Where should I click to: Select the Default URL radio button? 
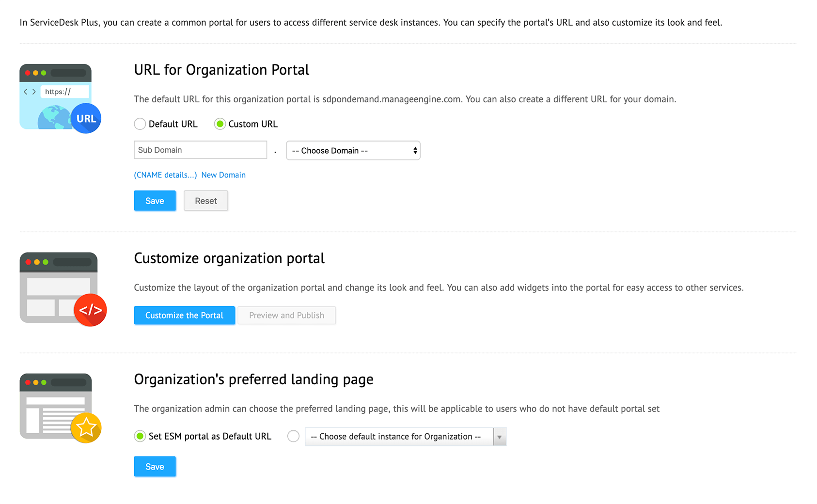(x=140, y=124)
